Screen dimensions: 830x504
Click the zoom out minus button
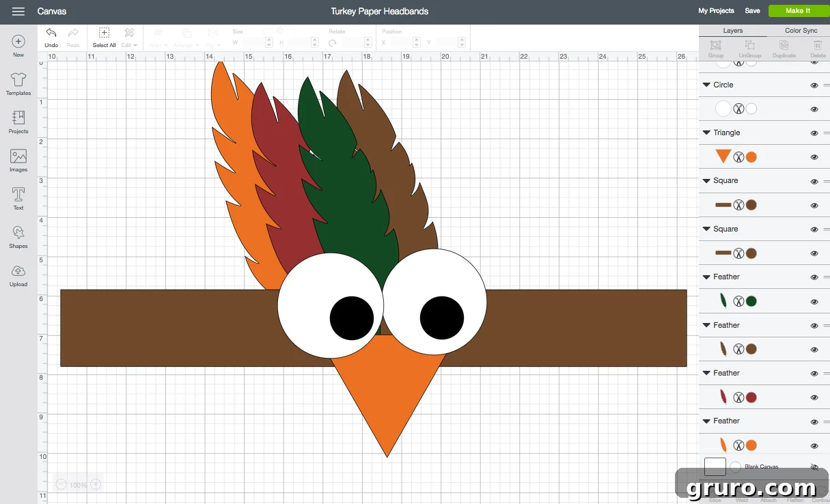61,484
